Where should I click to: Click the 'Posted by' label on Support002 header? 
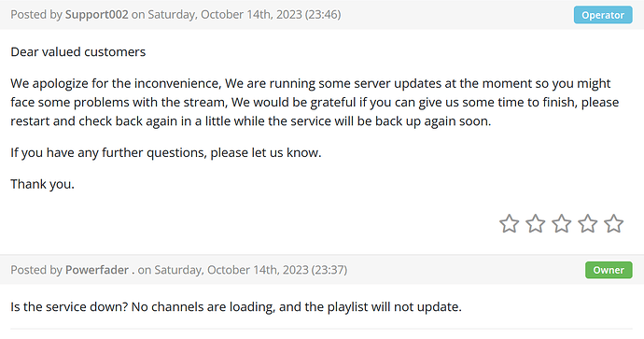click(36, 14)
